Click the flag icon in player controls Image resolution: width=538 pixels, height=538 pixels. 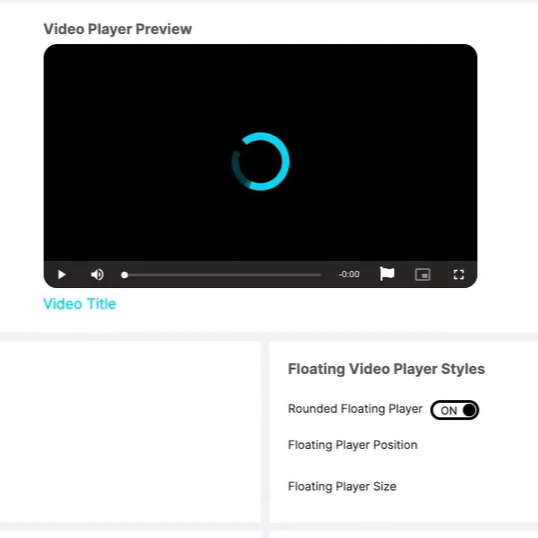click(x=387, y=274)
